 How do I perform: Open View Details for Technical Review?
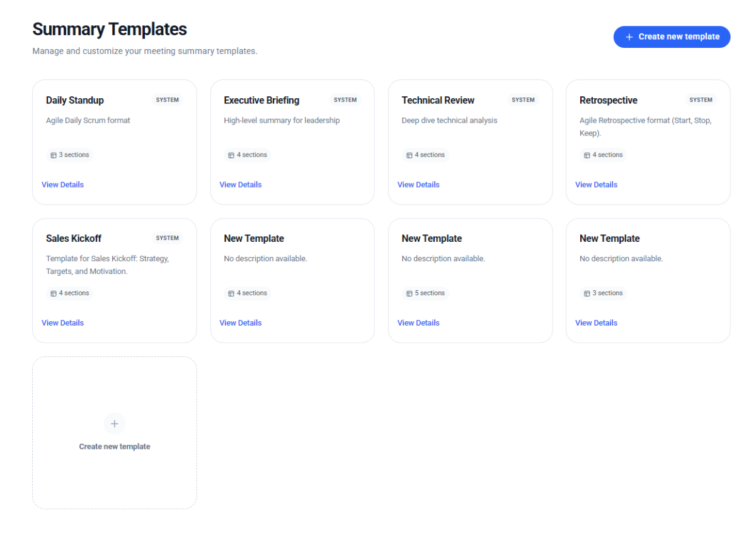(418, 184)
